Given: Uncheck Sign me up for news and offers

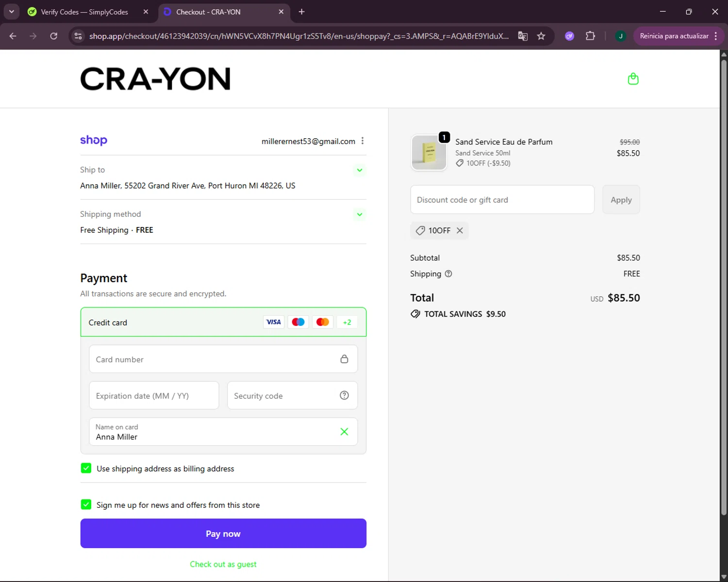Looking at the screenshot, I should [x=86, y=504].
